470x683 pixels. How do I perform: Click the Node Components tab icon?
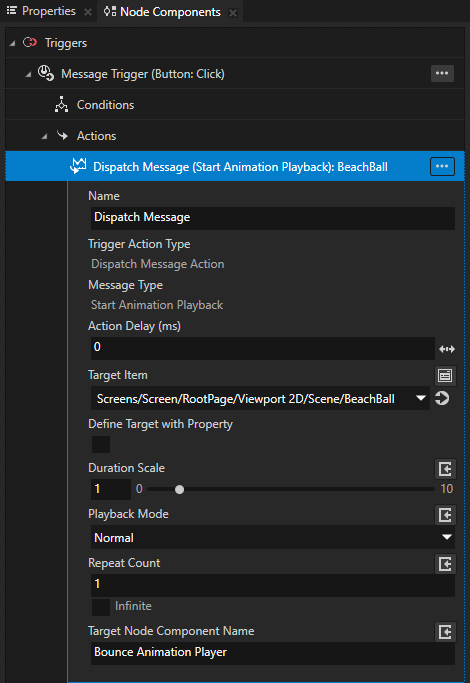(110, 11)
